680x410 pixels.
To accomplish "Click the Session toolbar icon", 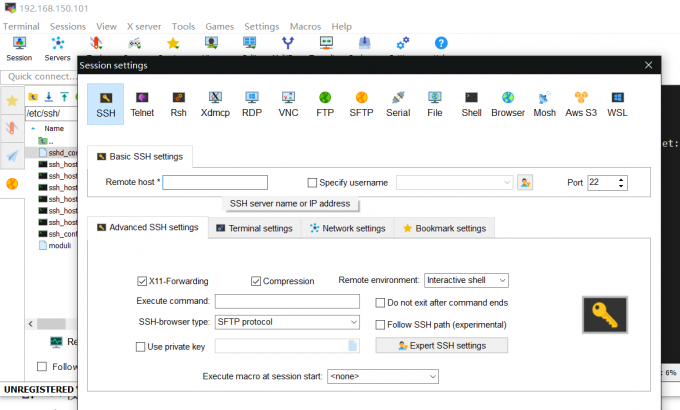I will click(x=19, y=49).
